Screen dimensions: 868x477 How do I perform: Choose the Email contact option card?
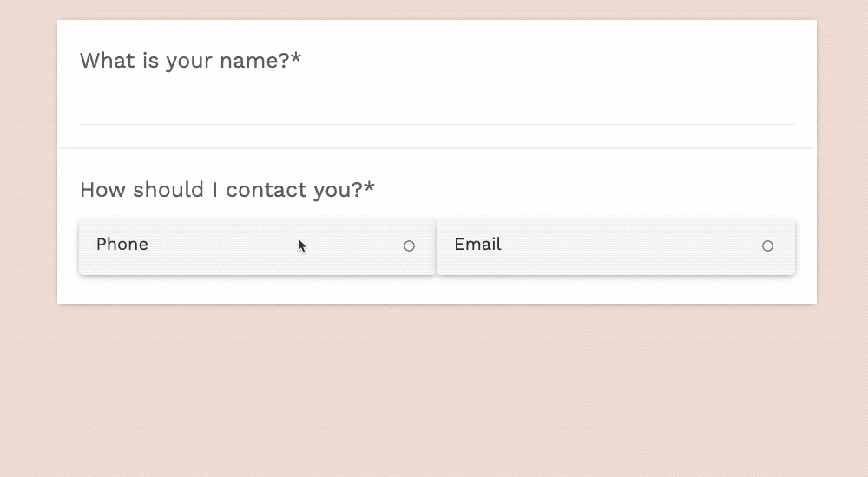[x=615, y=246]
